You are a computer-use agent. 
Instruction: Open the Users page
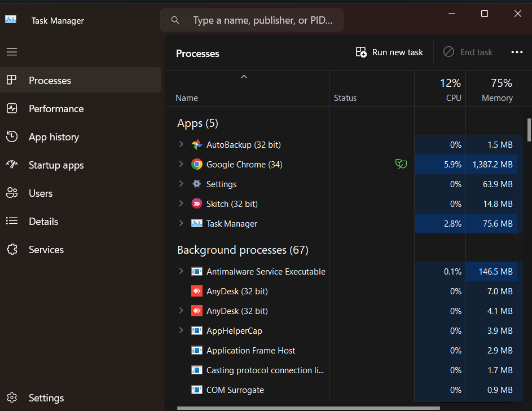pos(81,193)
